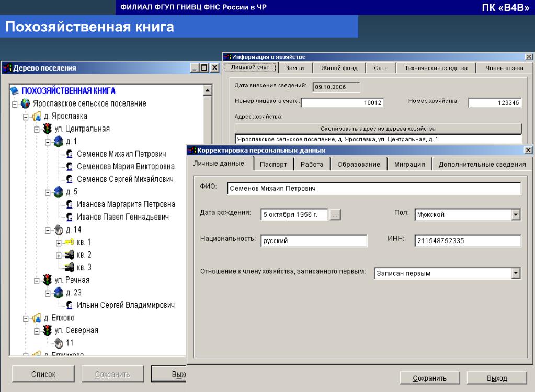Click the globe icon of Ярославское сельское поселение
The height and width of the screenshot is (392, 535).
coord(26,103)
